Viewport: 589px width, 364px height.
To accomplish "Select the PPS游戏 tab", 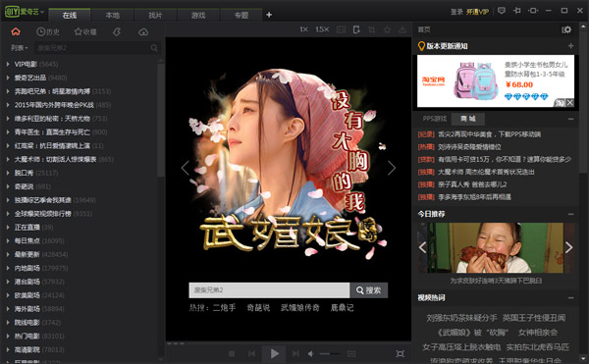I will [x=435, y=119].
